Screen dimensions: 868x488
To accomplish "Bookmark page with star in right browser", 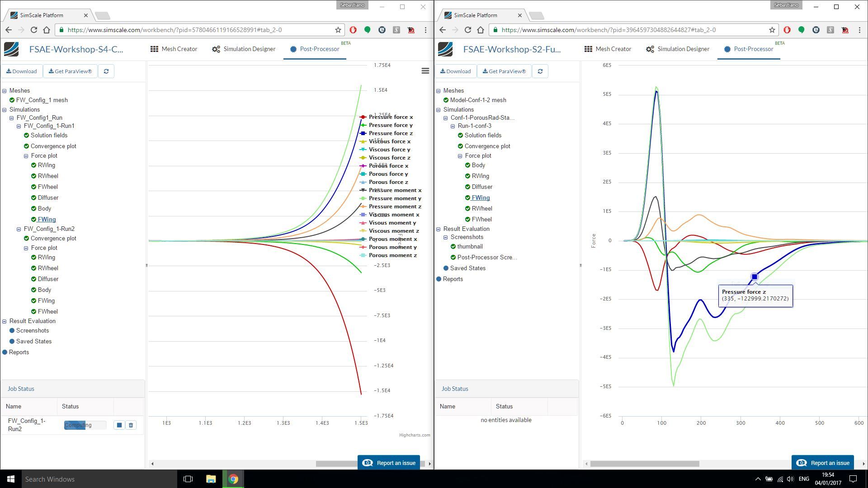I will click(772, 30).
